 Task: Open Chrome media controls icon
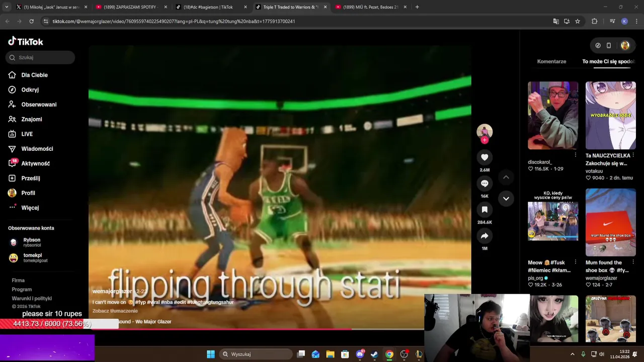(x=612, y=21)
